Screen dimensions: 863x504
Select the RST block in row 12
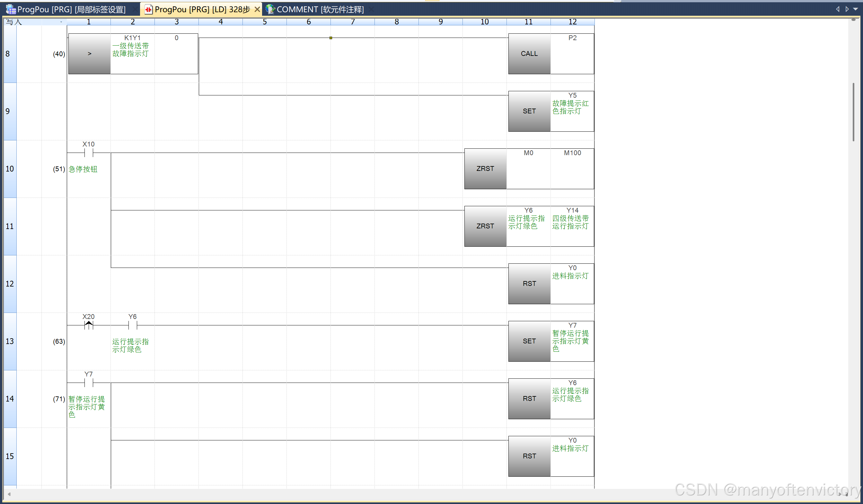pos(529,284)
